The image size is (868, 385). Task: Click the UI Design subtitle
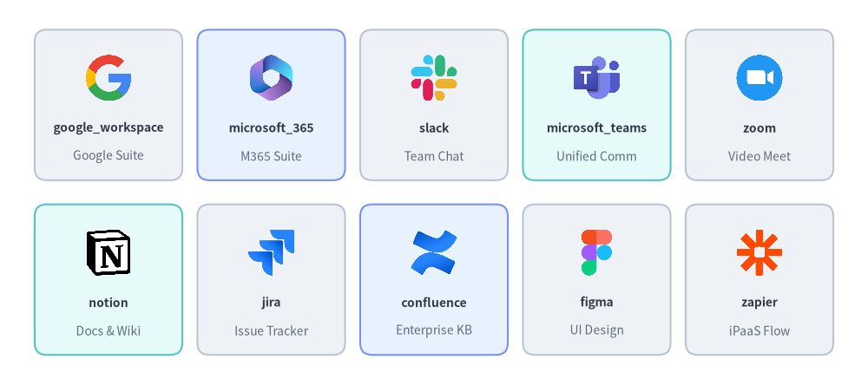[597, 330]
